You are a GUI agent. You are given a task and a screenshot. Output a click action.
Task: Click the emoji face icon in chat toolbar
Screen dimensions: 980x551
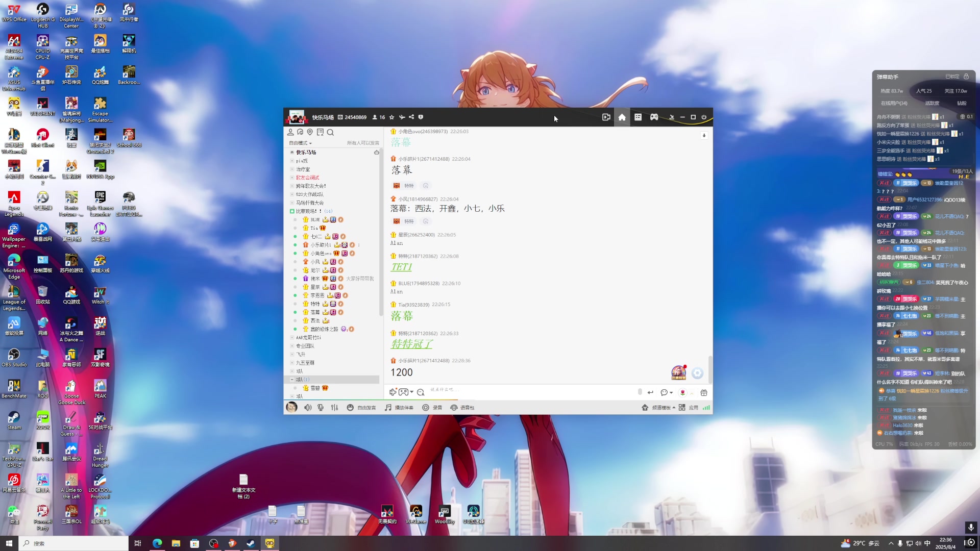tap(421, 392)
